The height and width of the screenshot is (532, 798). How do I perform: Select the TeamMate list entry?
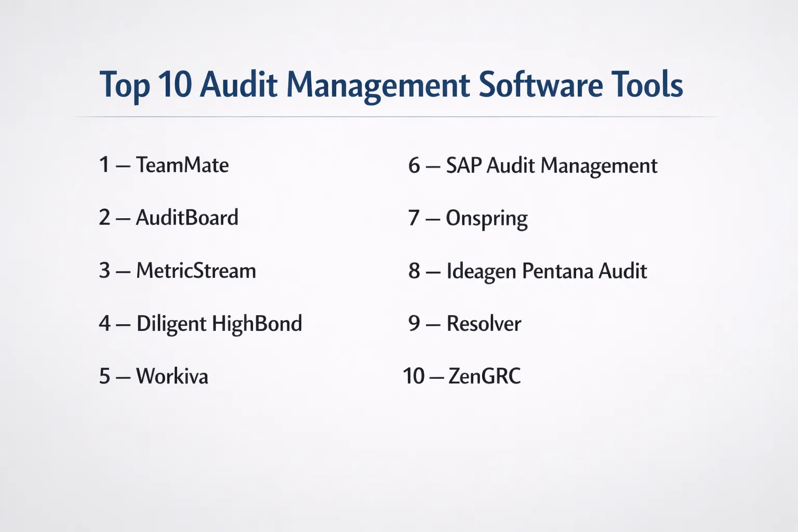coord(182,165)
